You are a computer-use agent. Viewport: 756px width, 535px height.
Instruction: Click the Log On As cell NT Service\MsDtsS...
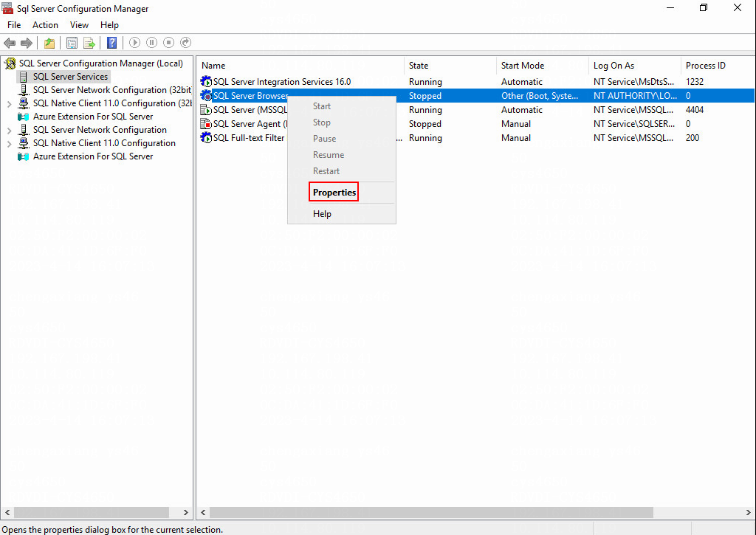633,81
